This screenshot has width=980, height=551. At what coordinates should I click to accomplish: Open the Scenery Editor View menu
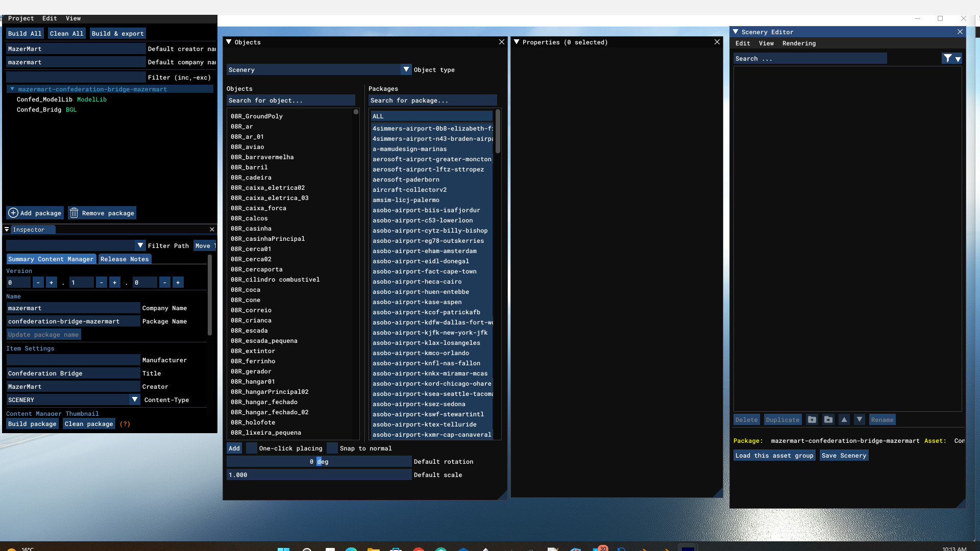[x=766, y=43]
